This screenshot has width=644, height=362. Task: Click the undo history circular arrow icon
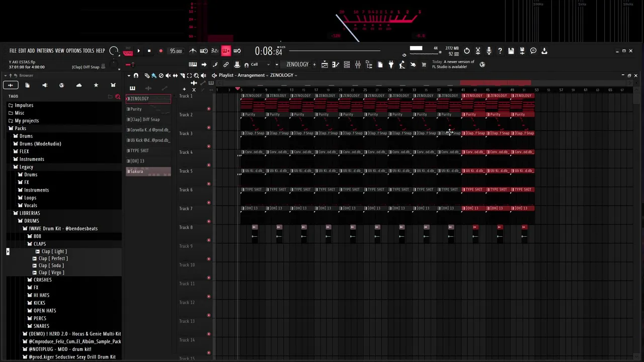467,51
